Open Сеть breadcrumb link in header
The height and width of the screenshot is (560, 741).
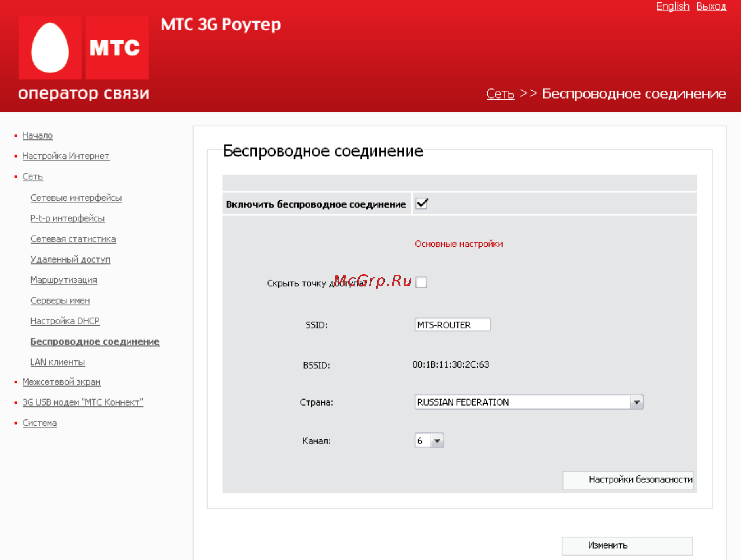click(500, 94)
